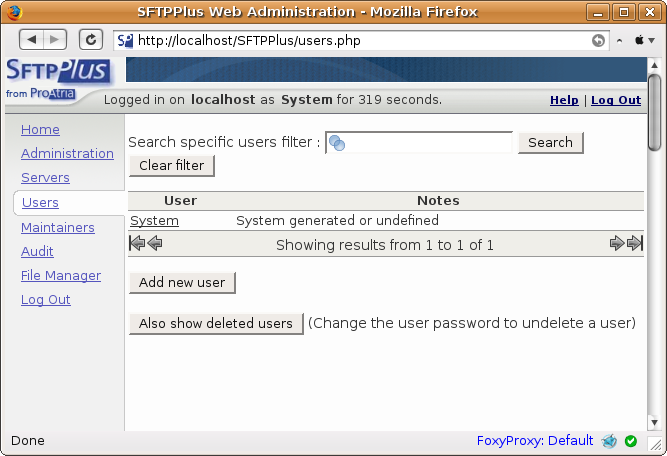
Task: Click the Notes column header
Action: tap(438, 200)
